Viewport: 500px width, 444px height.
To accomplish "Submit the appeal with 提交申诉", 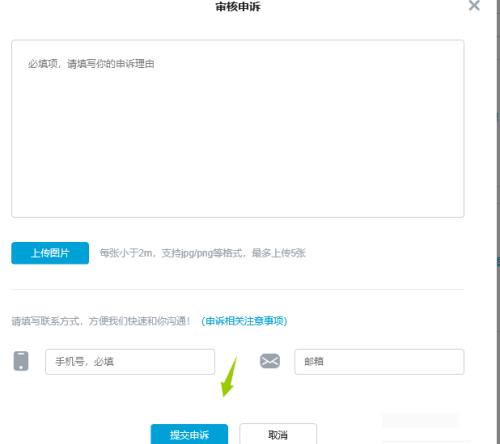I will [189, 434].
